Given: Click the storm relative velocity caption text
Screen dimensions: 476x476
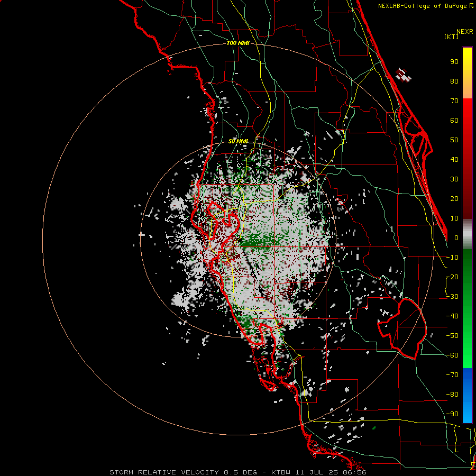Looking at the screenshot, I should click(237, 472).
